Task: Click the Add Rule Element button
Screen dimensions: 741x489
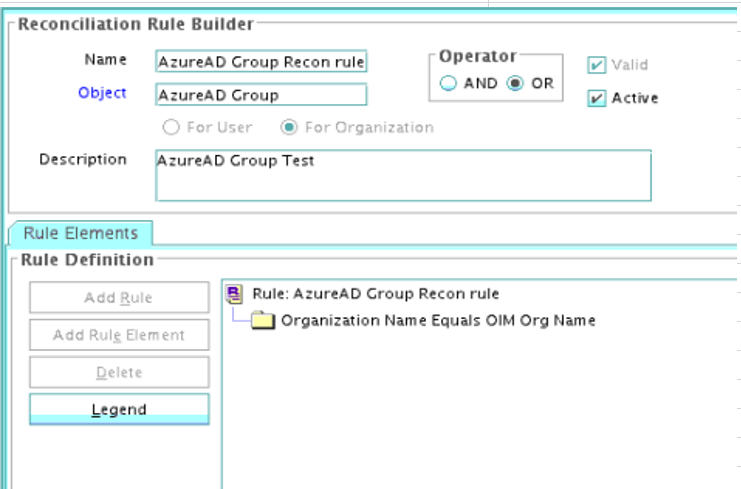Action: click(x=119, y=335)
